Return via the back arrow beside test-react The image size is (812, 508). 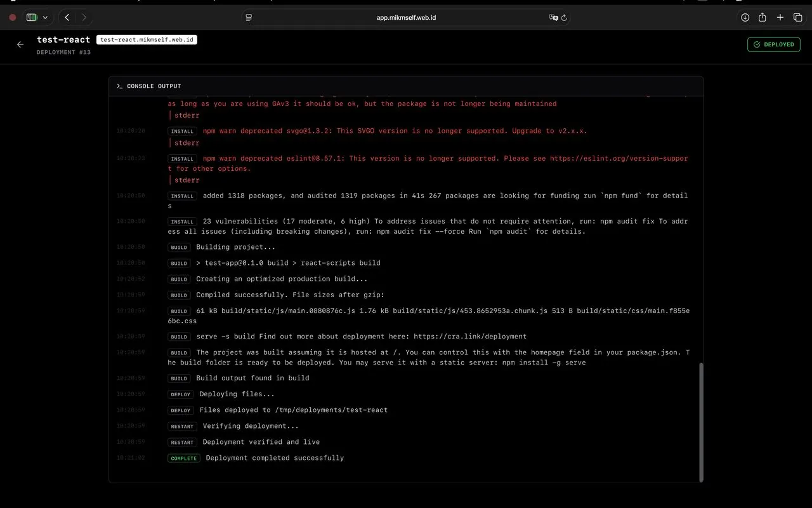click(x=20, y=44)
